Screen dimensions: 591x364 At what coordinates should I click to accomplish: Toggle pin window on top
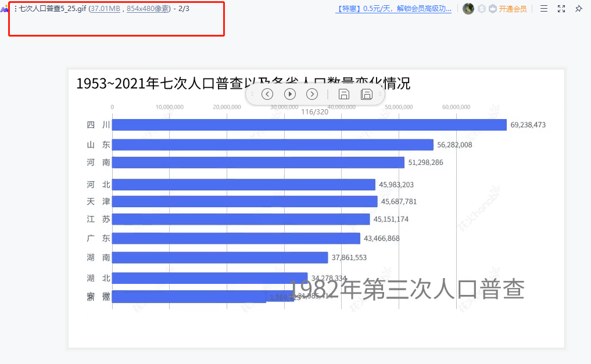pos(578,9)
